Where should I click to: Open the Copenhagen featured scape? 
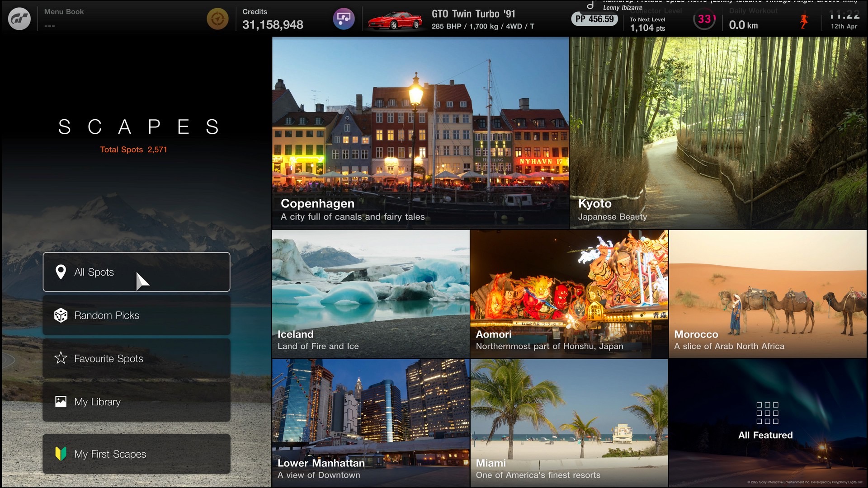tap(420, 132)
